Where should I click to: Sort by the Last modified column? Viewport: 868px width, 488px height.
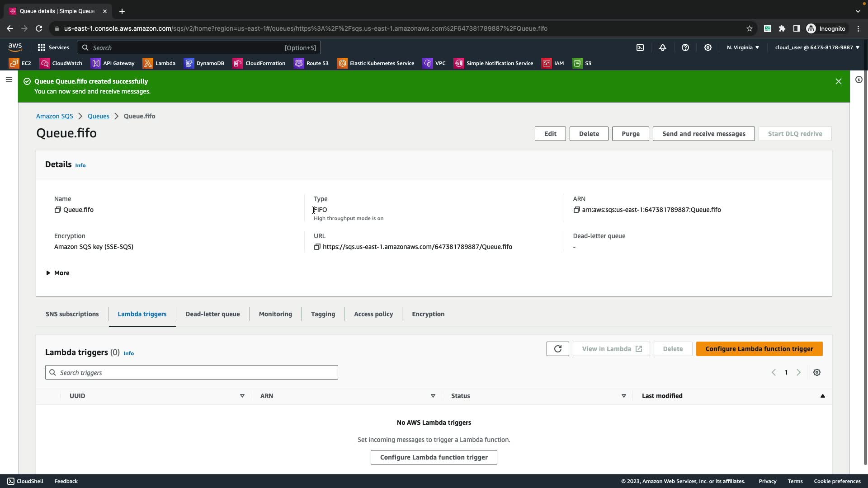[662, 396]
